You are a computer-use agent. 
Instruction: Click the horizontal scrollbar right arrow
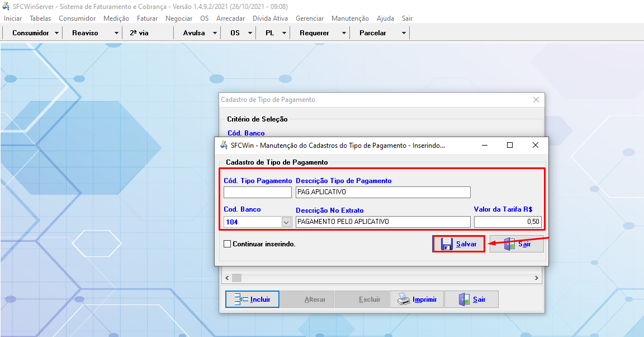click(537, 278)
